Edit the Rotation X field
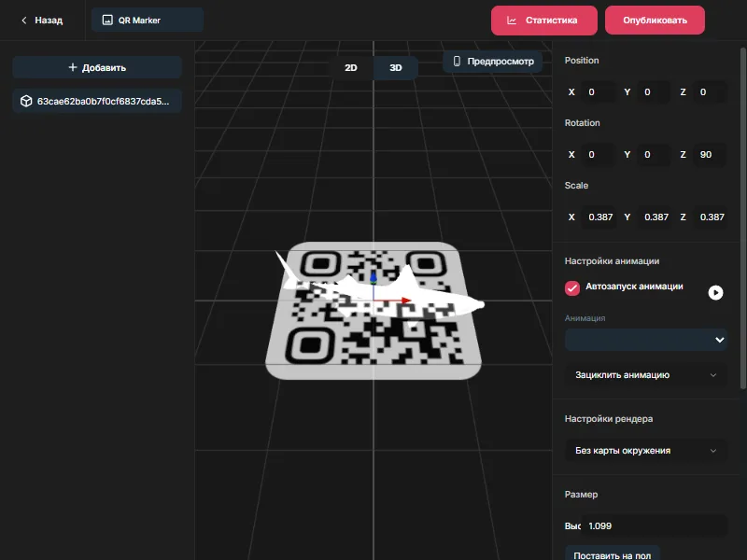This screenshot has width=747, height=560. [599, 155]
